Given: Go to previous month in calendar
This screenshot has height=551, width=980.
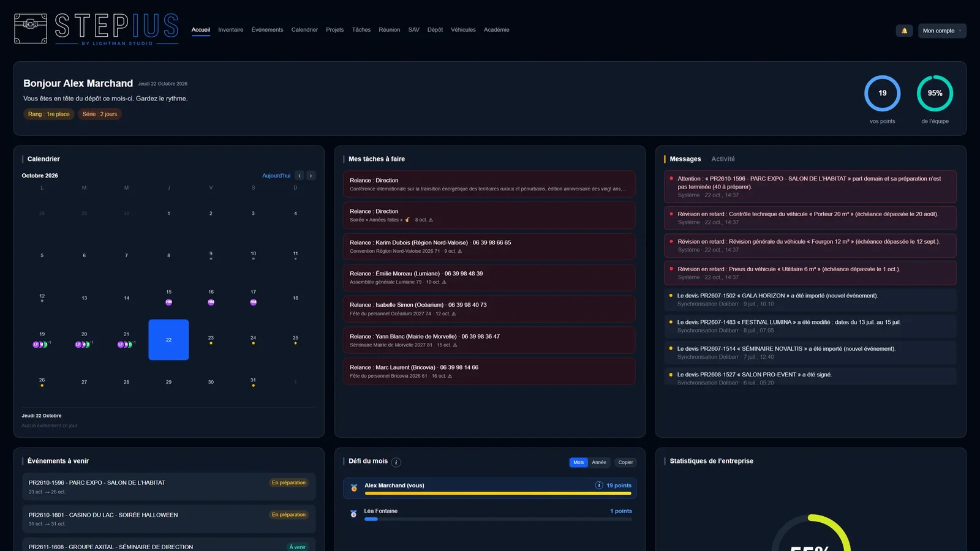Looking at the screenshot, I should (x=300, y=176).
